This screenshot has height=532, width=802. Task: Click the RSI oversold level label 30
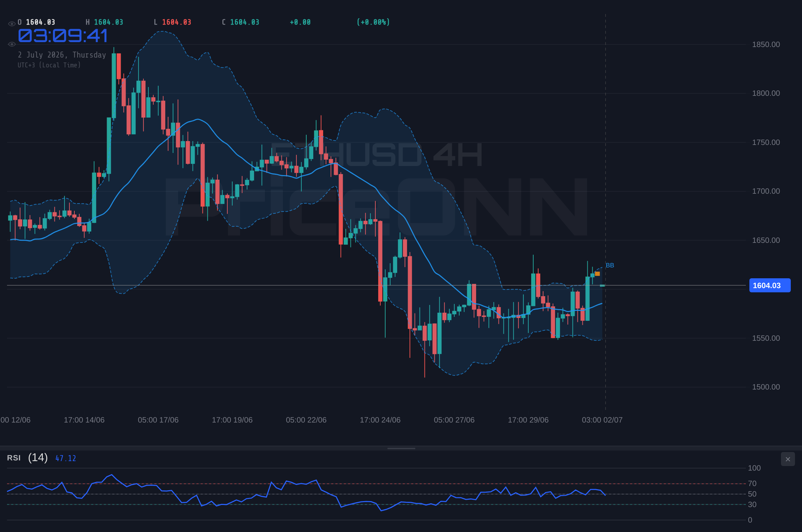(x=752, y=505)
